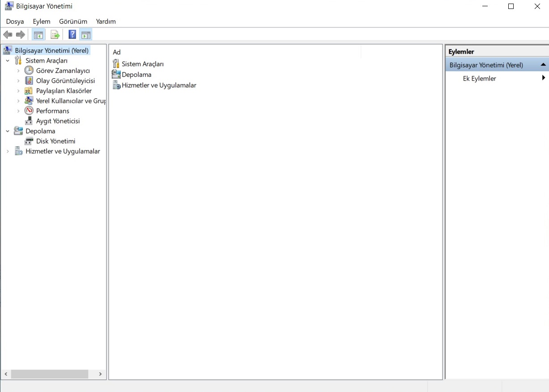The image size is (549, 392).
Task: Open the Yardım menu
Action: (106, 21)
